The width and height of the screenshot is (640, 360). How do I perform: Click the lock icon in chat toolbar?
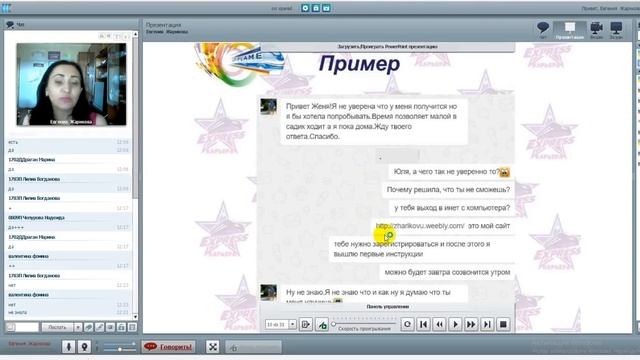click(x=122, y=327)
